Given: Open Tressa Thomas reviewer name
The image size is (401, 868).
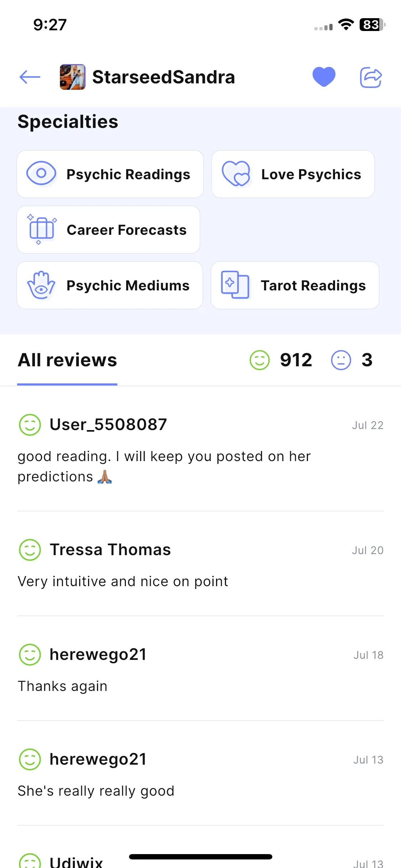Looking at the screenshot, I should tap(110, 549).
